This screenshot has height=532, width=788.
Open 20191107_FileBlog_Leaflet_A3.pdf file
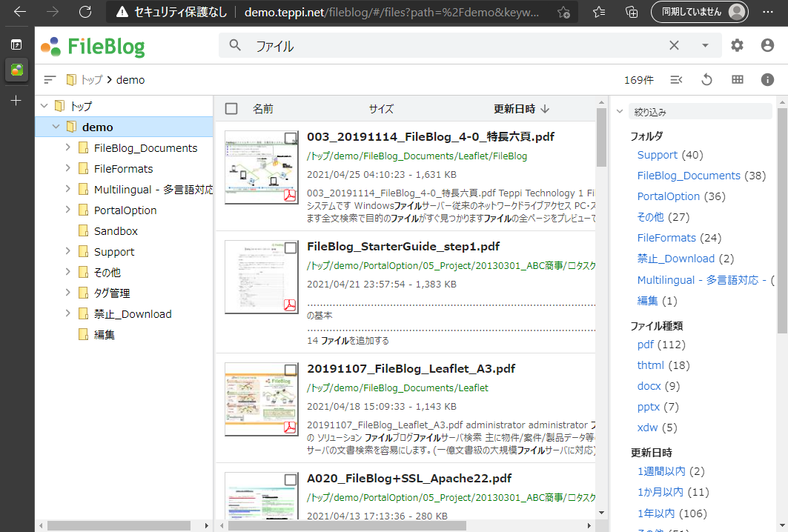tap(411, 369)
